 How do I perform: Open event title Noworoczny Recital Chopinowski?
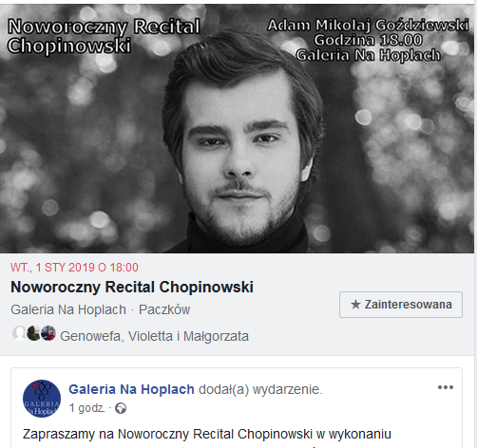click(x=132, y=287)
